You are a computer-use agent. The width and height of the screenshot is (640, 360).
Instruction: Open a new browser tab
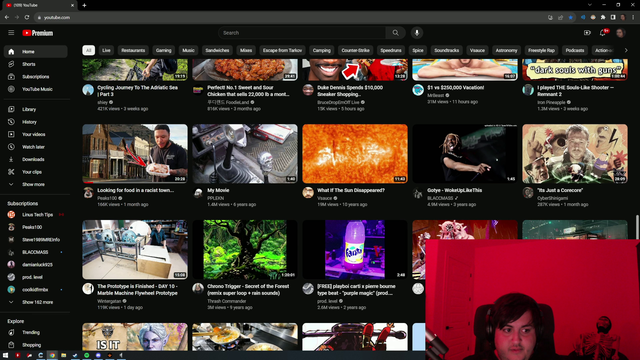coord(84,5)
